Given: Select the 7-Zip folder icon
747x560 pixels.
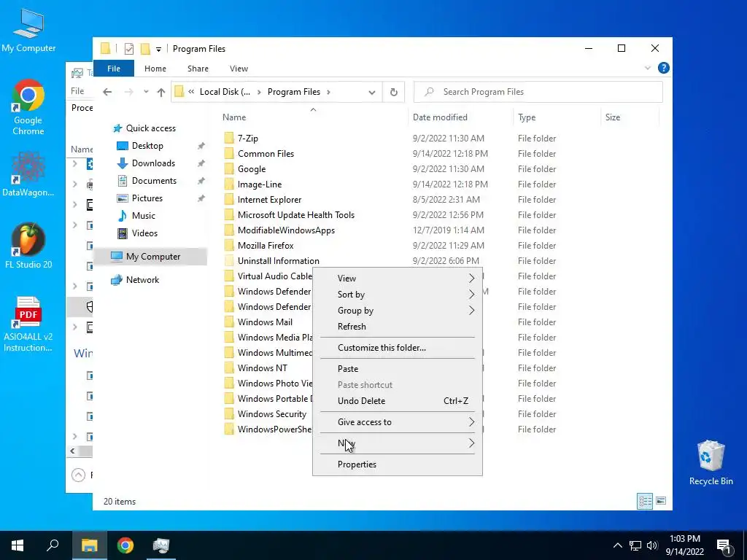Looking at the screenshot, I should (x=229, y=138).
